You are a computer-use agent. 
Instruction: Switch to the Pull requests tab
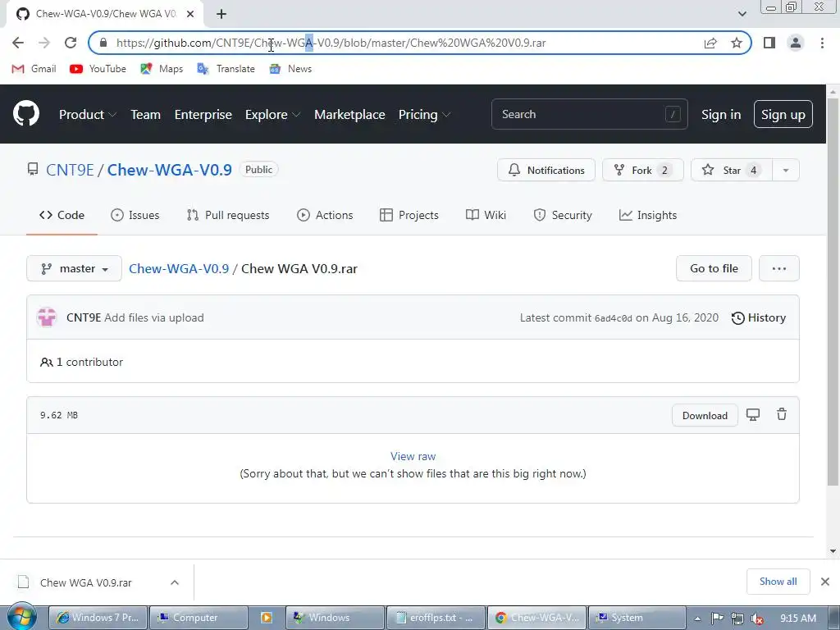[228, 215]
